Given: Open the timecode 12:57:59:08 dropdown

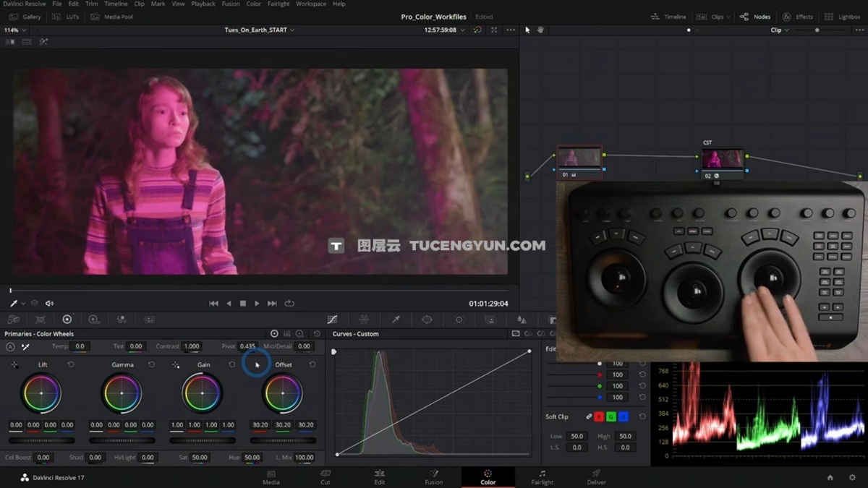Looking at the screenshot, I should point(444,30).
